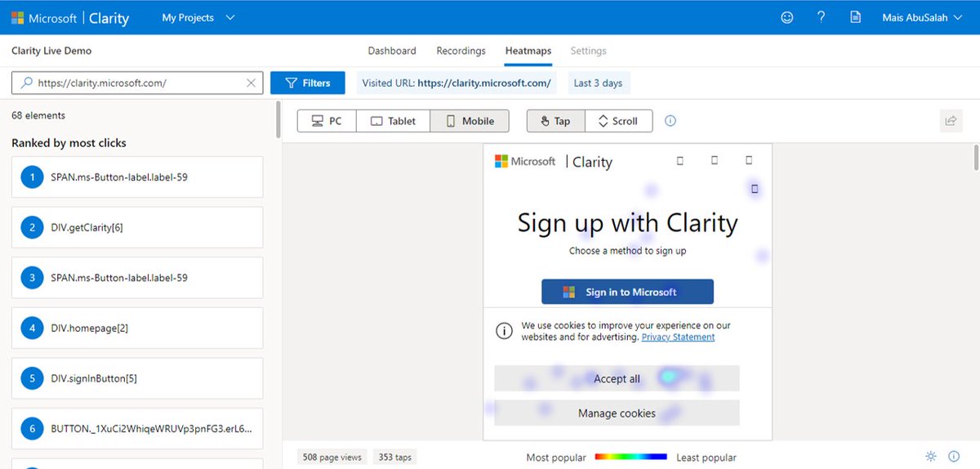Click Sign in to Microsoft button
The image size is (980, 469).
coord(627,292)
